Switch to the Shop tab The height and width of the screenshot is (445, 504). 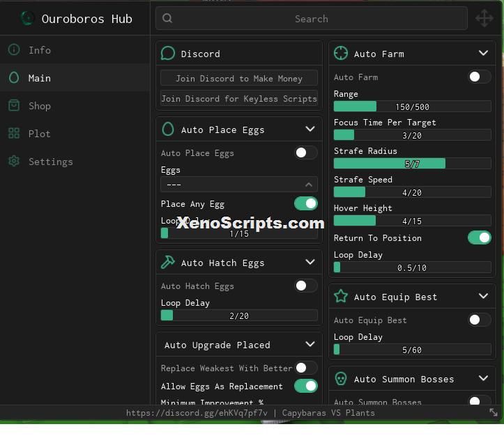[x=75, y=106]
